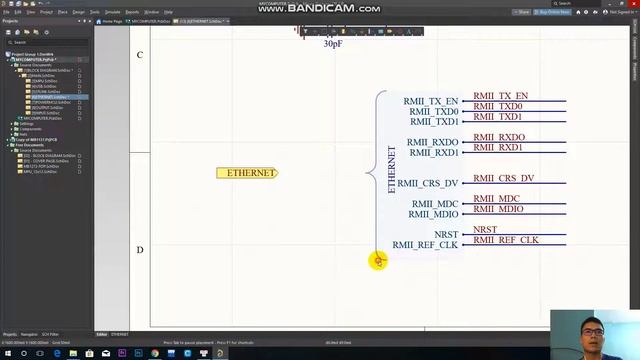
Task: Switch to the Home Page tab
Action: point(109,21)
